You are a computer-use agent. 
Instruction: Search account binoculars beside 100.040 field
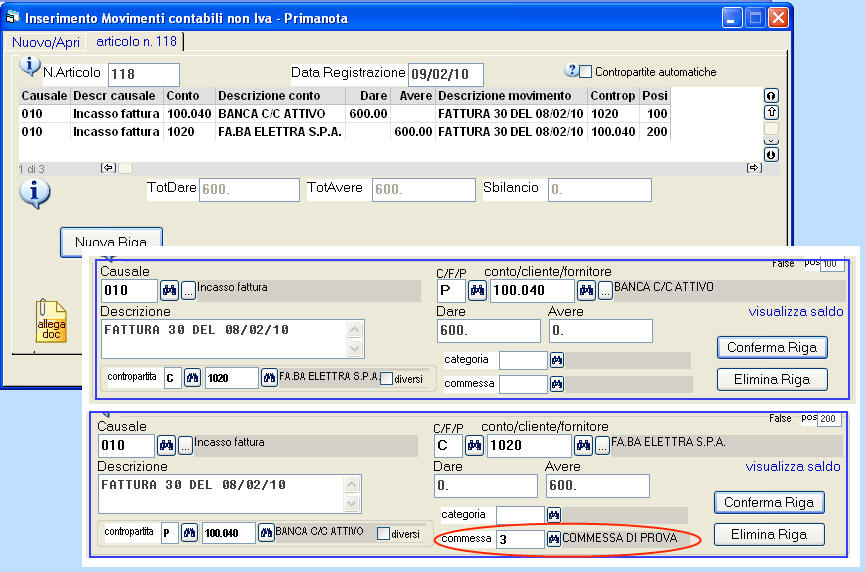click(586, 290)
